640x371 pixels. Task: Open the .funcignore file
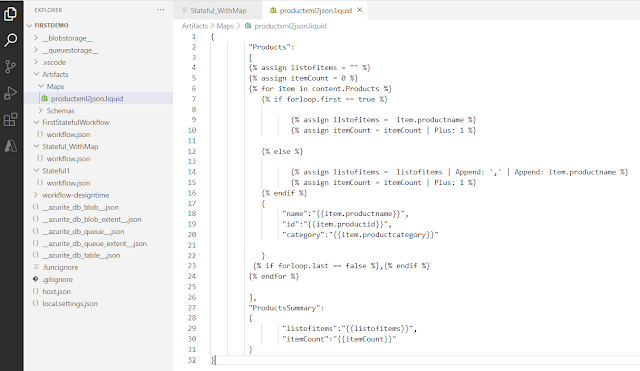point(60,267)
